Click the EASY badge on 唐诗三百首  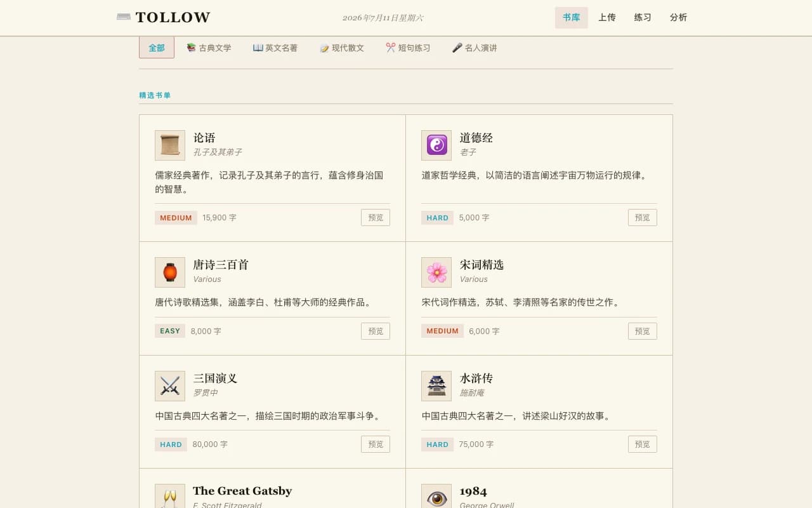tap(170, 331)
